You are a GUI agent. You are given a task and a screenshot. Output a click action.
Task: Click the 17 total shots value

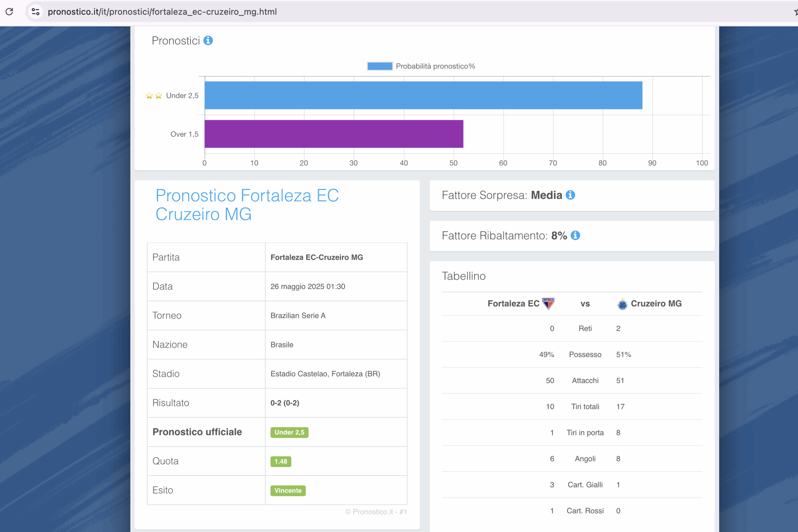point(620,406)
